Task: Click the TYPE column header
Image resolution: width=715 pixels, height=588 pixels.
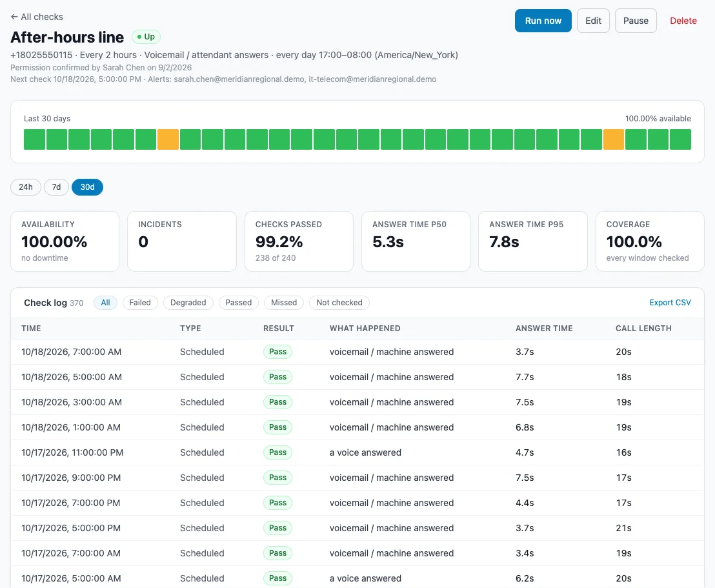Action: (x=190, y=329)
